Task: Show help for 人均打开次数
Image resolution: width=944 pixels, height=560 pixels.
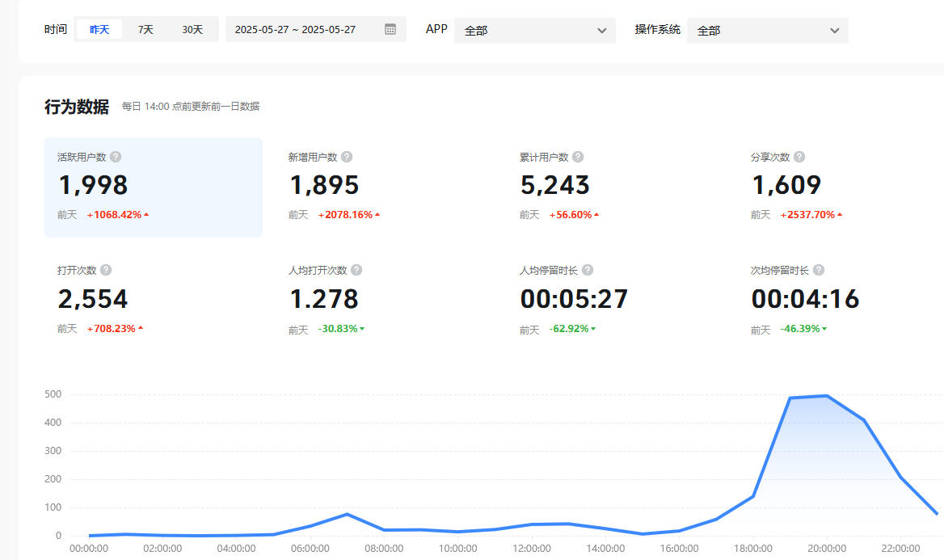Action: coord(356,270)
